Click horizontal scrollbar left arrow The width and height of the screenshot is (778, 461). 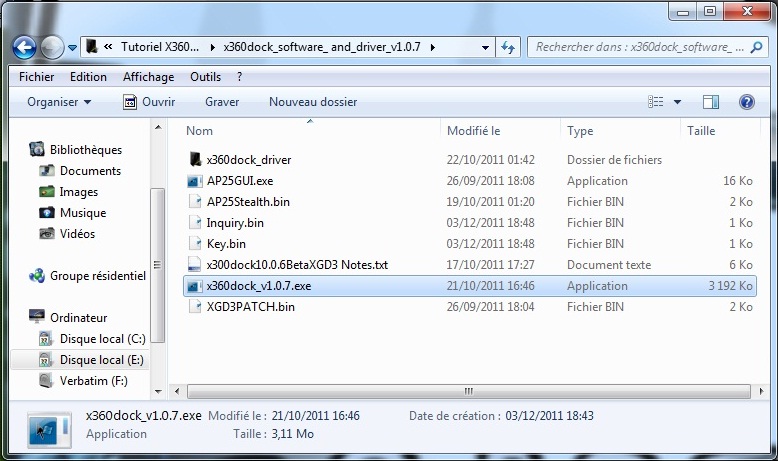177,392
